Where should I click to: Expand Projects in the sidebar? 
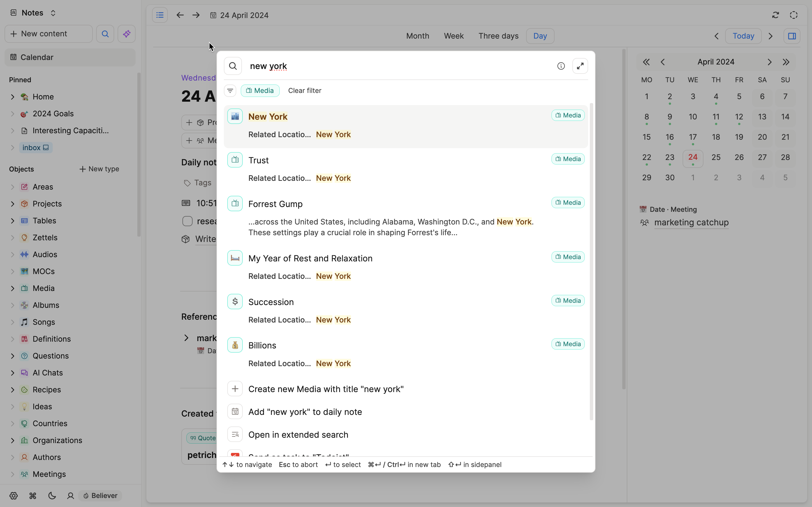pyautogui.click(x=12, y=204)
